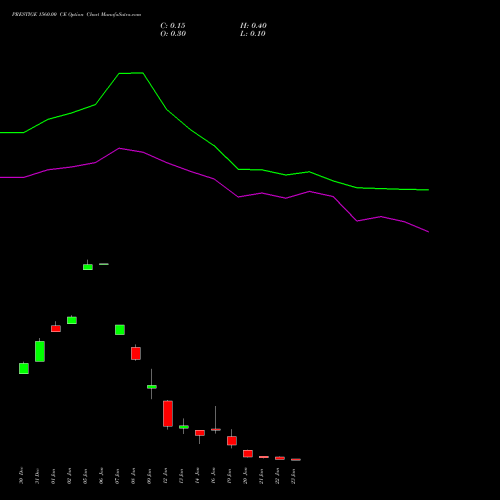Click the right endpoint of the green line
Screen dimensions: 500x500
pos(428,190)
